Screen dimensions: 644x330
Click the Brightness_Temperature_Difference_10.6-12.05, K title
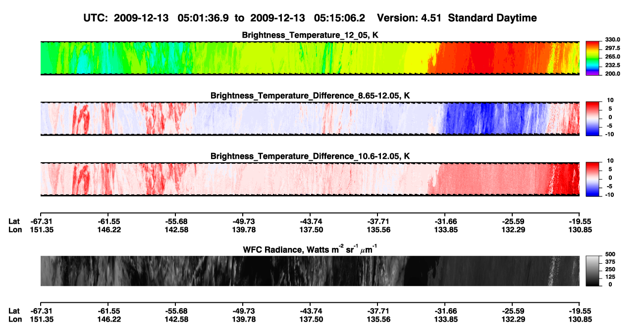click(310, 156)
